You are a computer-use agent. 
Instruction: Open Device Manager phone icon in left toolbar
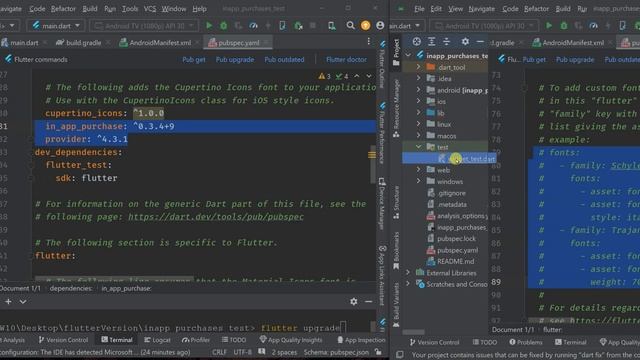click(x=331, y=26)
